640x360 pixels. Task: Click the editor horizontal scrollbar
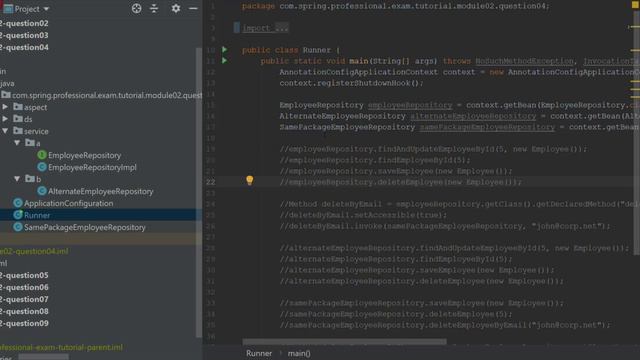(x=344, y=342)
